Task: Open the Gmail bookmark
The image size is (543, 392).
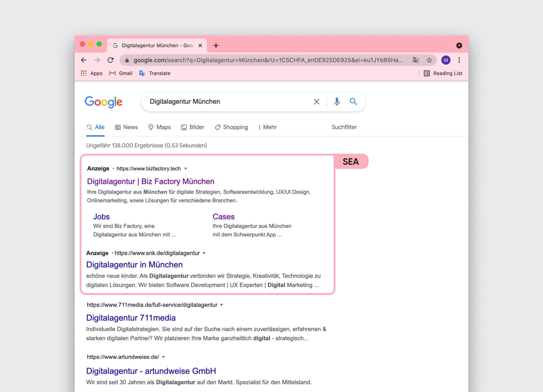Action: tap(121, 73)
